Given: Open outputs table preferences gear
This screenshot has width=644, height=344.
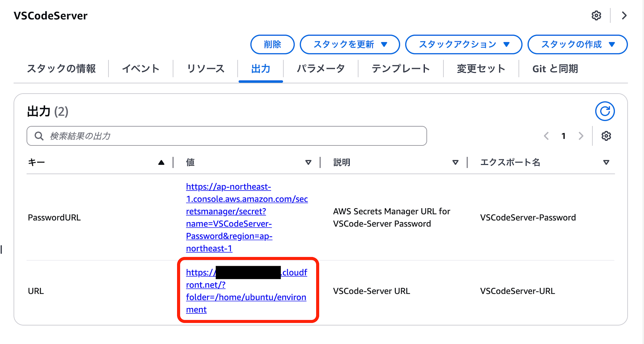Looking at the screenshot, I should click(x=606, y=136).
